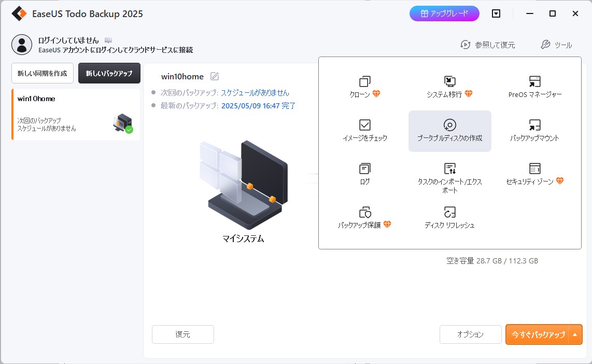Open システム移行 system migration tool

pos(449,87)
